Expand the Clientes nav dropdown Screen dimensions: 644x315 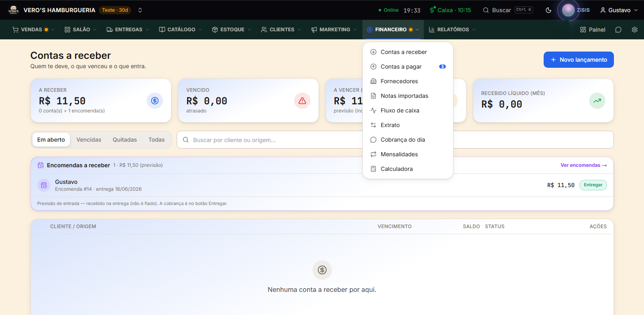[x=281, y=30]
